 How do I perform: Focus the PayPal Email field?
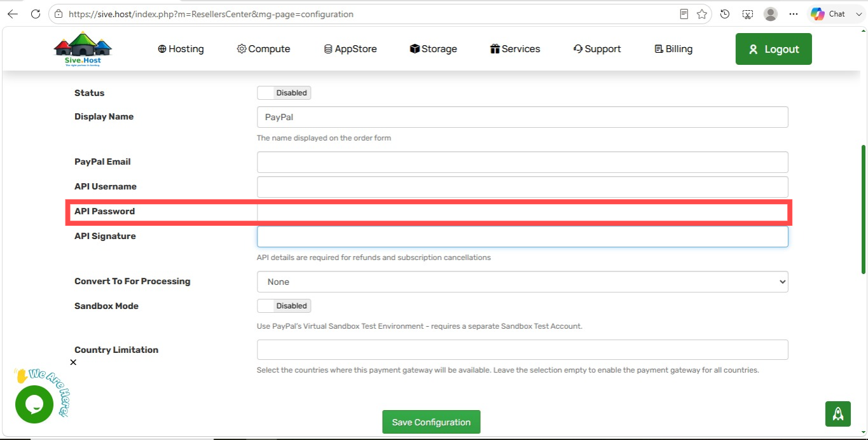pos(522,162)
